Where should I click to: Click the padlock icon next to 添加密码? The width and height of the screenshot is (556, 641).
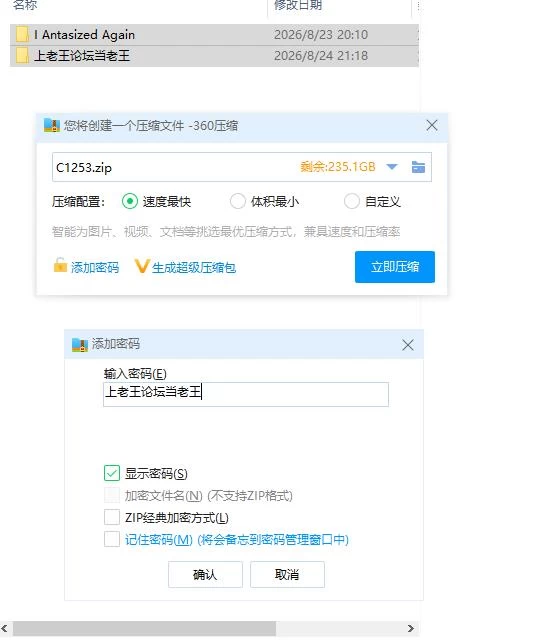60,265
